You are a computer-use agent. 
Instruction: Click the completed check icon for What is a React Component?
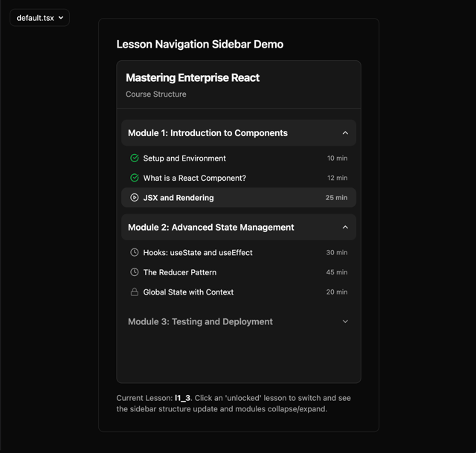[135, 178]
